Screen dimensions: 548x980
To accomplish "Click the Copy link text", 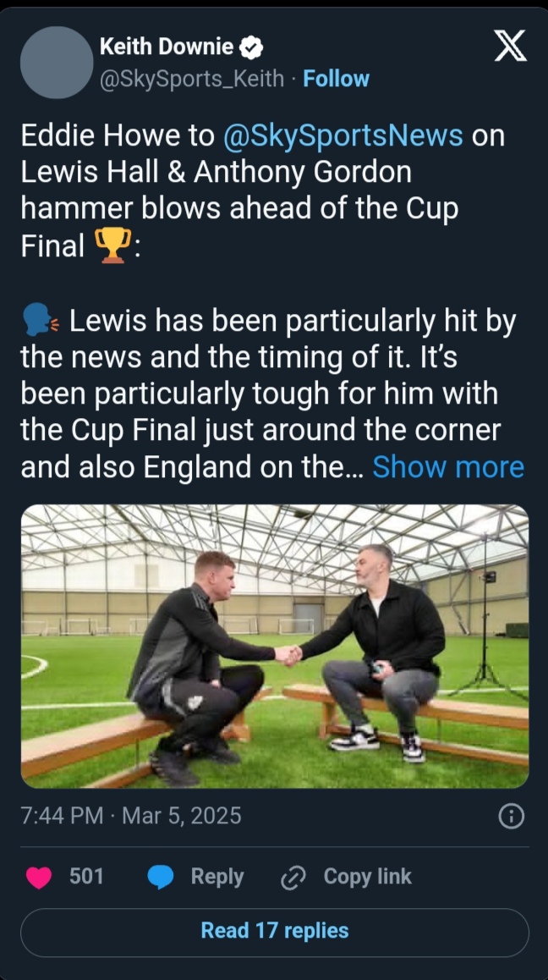I will click(367, 877).
